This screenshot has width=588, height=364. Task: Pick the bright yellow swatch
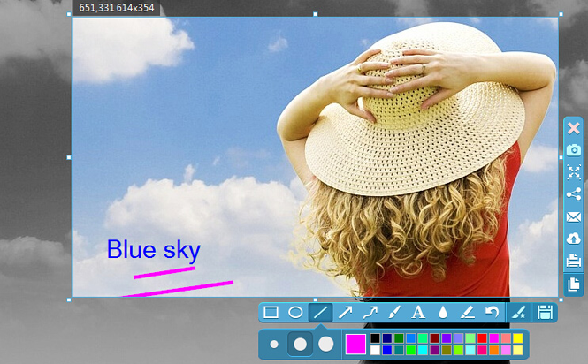click(x=518, y=338)
